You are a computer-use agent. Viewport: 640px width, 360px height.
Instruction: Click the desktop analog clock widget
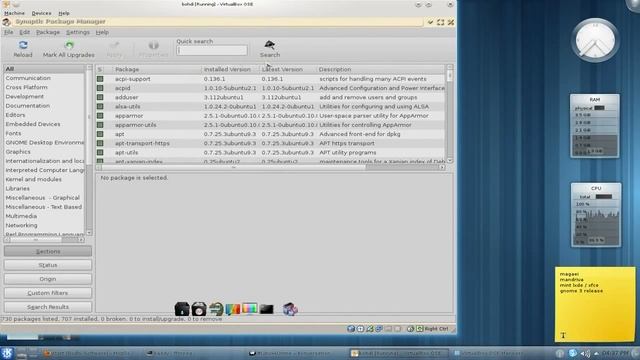[595, 40]
